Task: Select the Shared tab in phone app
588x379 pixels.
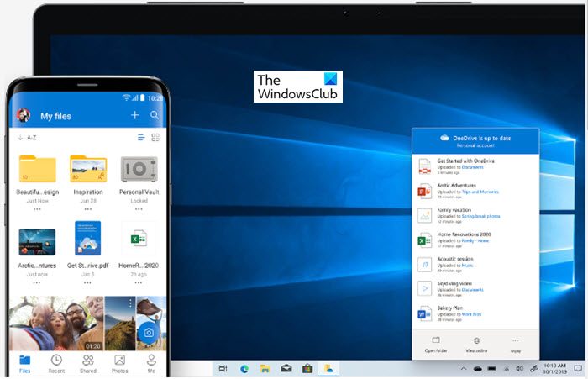Action: pos(88,364)
